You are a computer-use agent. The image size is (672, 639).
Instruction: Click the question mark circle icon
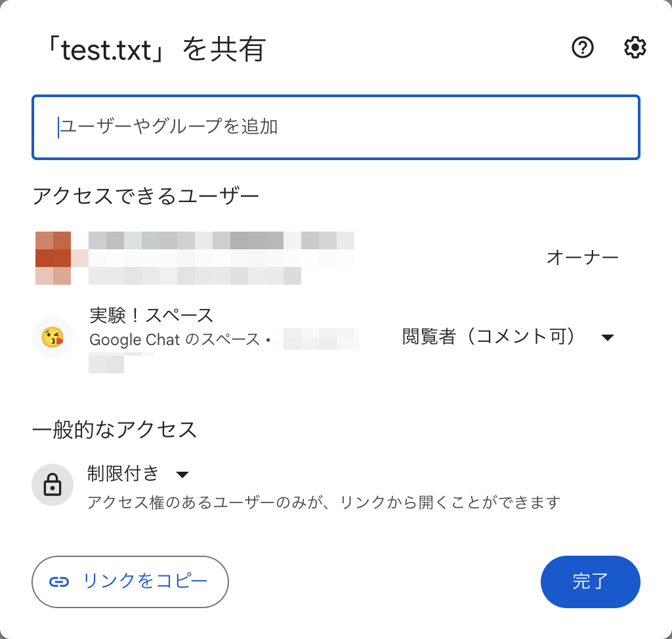(581, 48)
